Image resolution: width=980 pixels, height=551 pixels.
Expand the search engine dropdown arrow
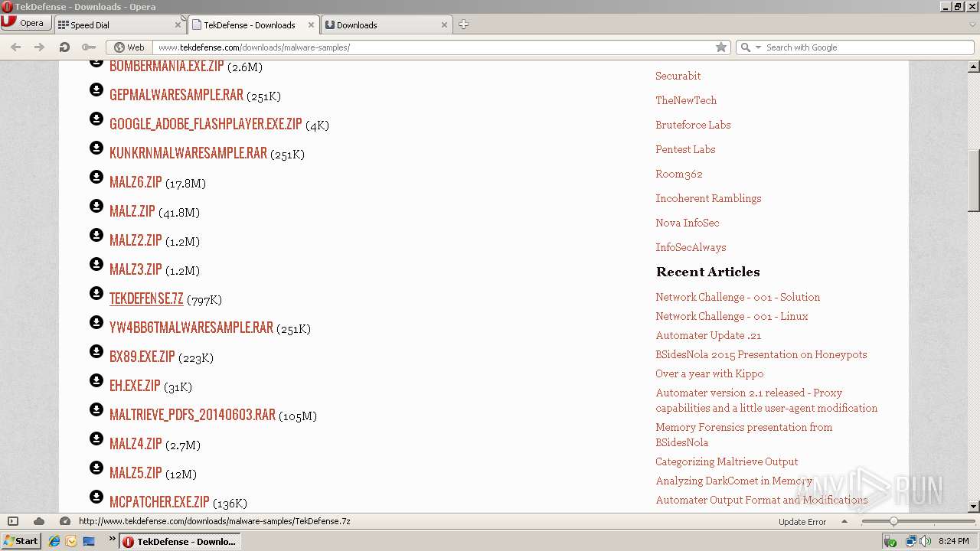click(759, 47)
